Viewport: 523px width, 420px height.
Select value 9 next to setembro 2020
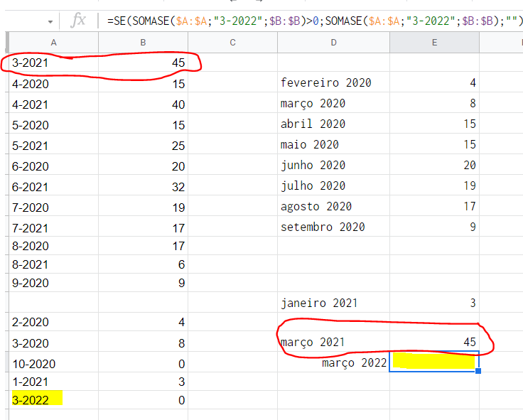(434, 227)
